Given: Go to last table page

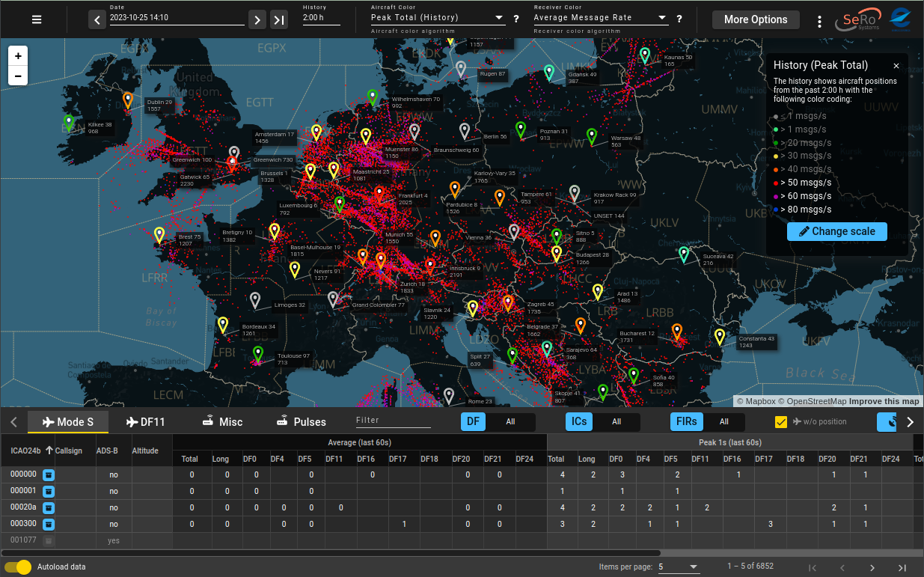Looking at the screenshot, I should [x=902, y=568].
